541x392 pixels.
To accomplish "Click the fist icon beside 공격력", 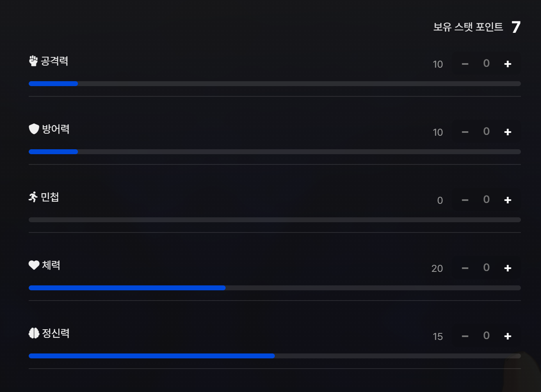I will [x=33, y=61].
